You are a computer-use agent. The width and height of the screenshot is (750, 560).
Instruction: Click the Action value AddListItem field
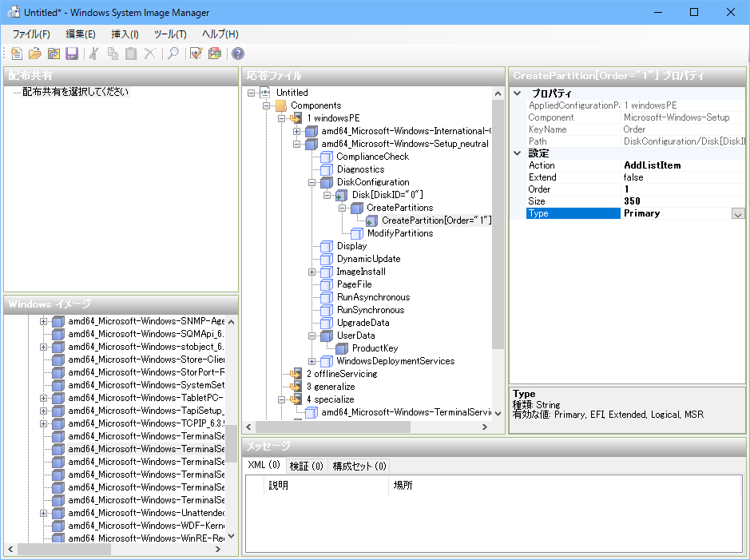point(683,165)
